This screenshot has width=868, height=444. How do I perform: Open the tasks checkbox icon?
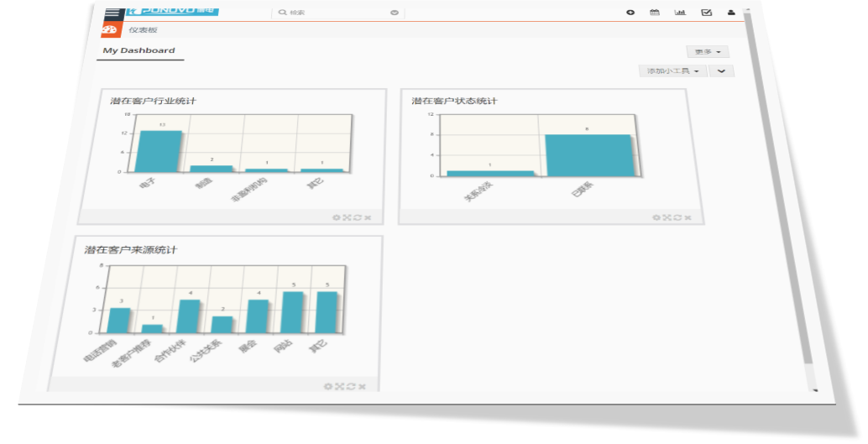click(x=706, y=13)
